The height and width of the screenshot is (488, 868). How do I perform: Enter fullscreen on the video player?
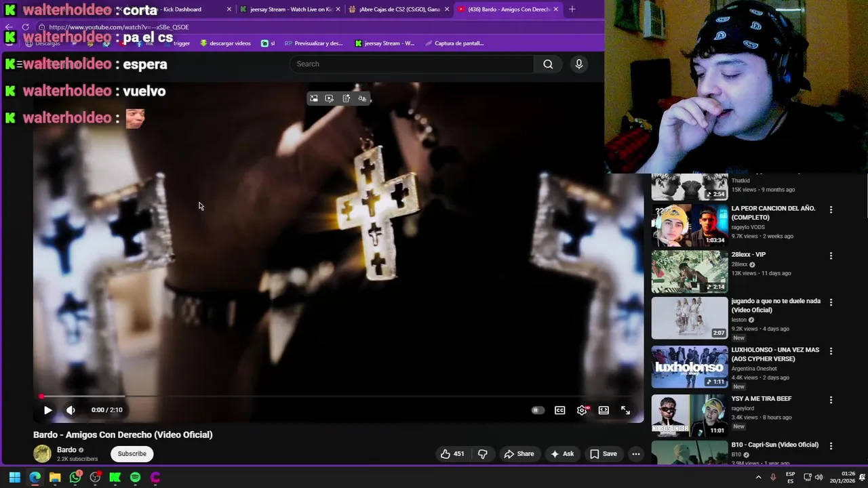point(625,410)
